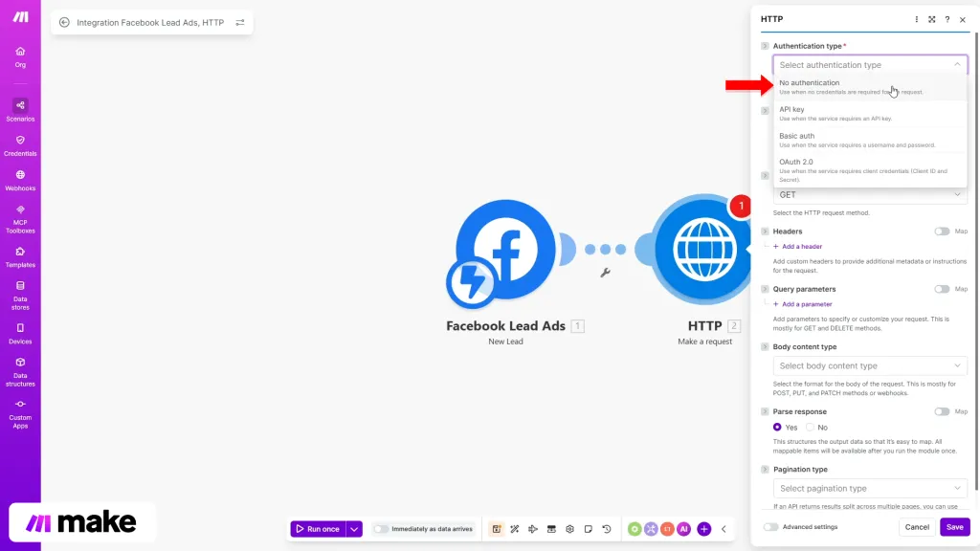Open Credentials in the sidebar

(20, 145)
